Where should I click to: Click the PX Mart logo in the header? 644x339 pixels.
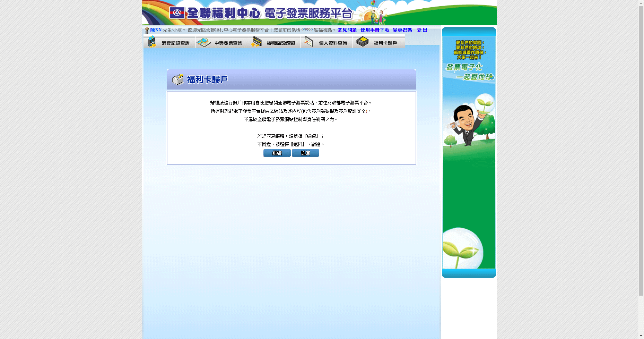click(177, 13)
